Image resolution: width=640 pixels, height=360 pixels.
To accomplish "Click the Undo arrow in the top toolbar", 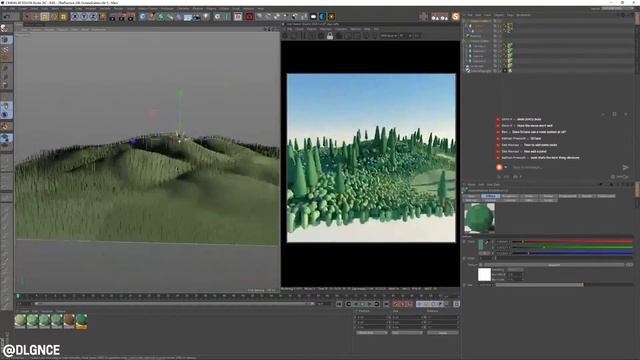I will tap(7, 17).
